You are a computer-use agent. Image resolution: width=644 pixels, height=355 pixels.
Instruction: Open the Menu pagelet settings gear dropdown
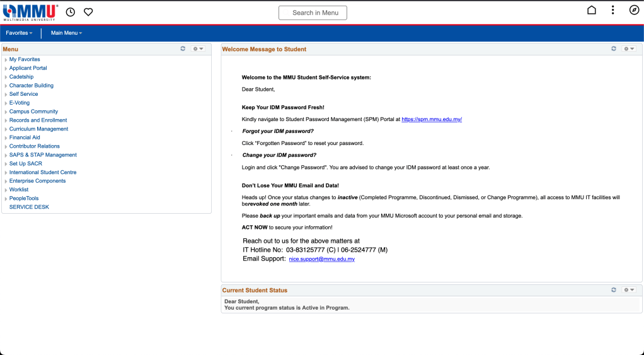point(198,49)
